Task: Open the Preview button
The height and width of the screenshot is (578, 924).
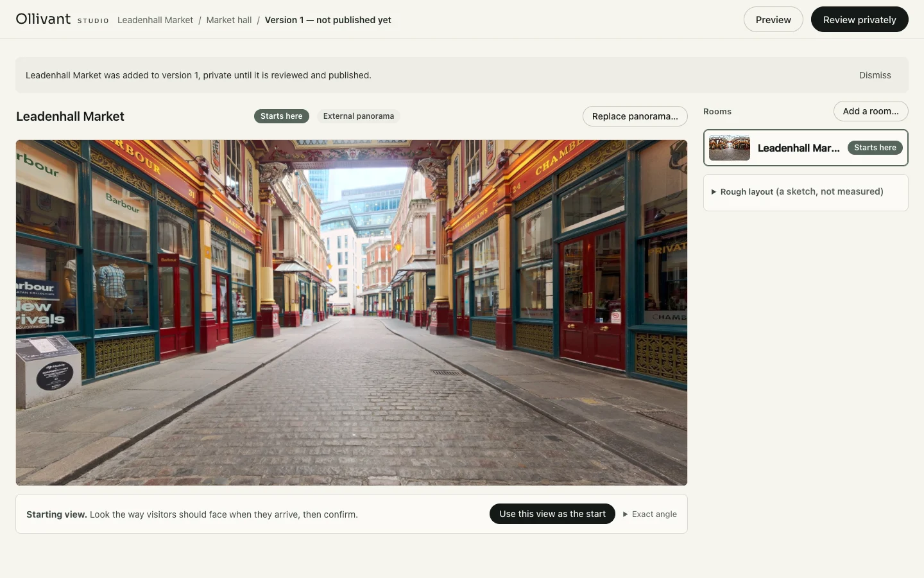Action: pyautogui.click(x=773, y=19)
